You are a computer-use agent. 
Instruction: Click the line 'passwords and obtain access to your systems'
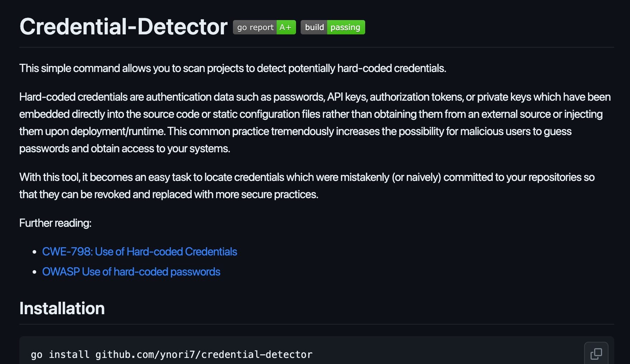(x=125, y=148)
